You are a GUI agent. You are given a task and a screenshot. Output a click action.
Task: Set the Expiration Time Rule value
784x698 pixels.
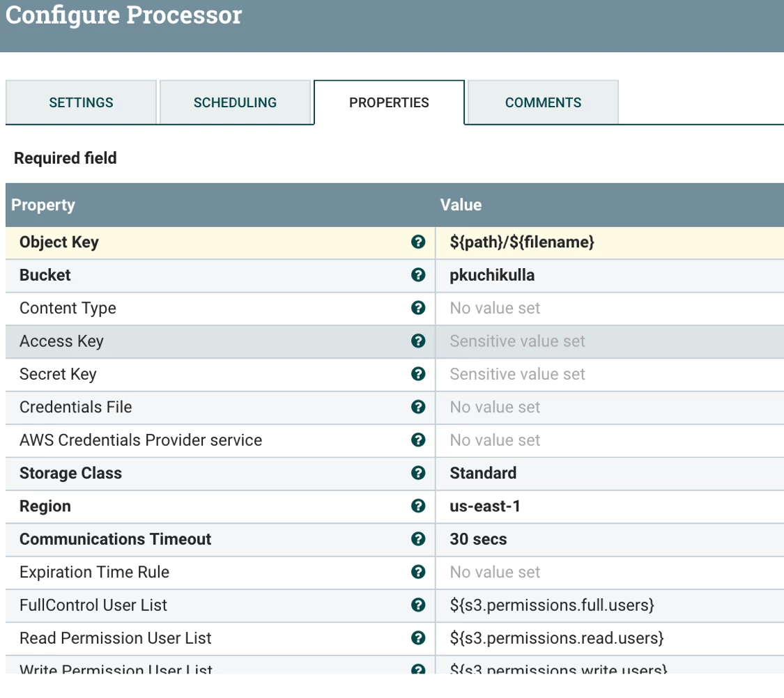pyautogui.click(x=610, y=572)
